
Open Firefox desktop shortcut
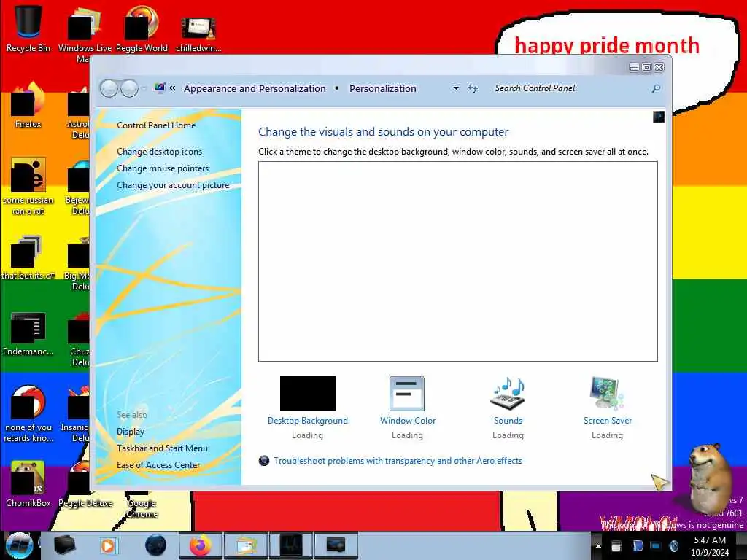click(28, 105)
